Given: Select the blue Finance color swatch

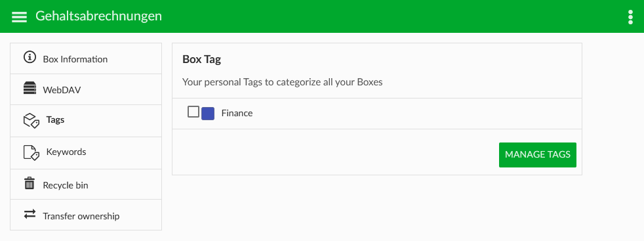Looking at the screenshot, I should [208, 114].
